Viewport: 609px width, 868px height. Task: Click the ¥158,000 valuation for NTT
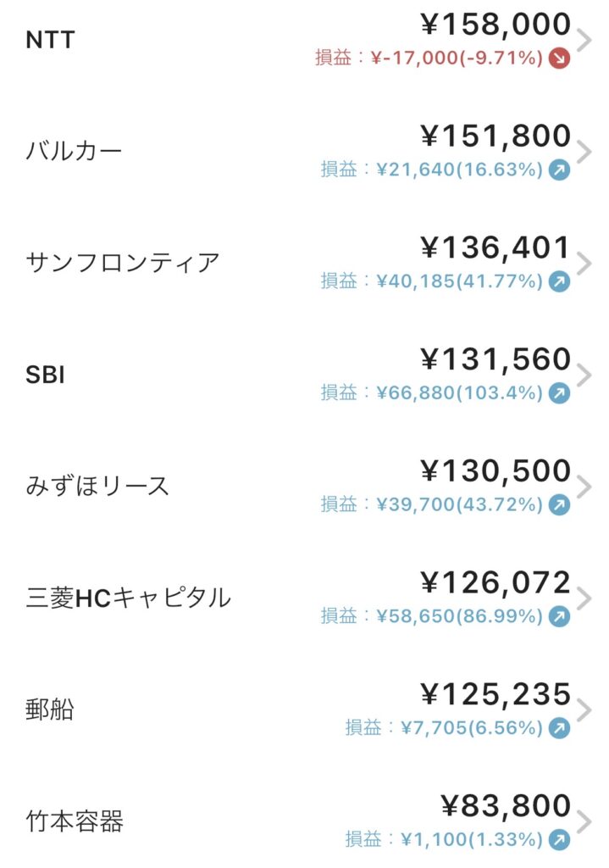pos(496,24)
